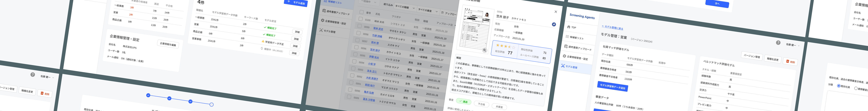Image resolution: width=868 pixels, height=111 pixels.
Task: Tick checkbox for candidate 0098 竹原 詩織
Action: (358, 33)
